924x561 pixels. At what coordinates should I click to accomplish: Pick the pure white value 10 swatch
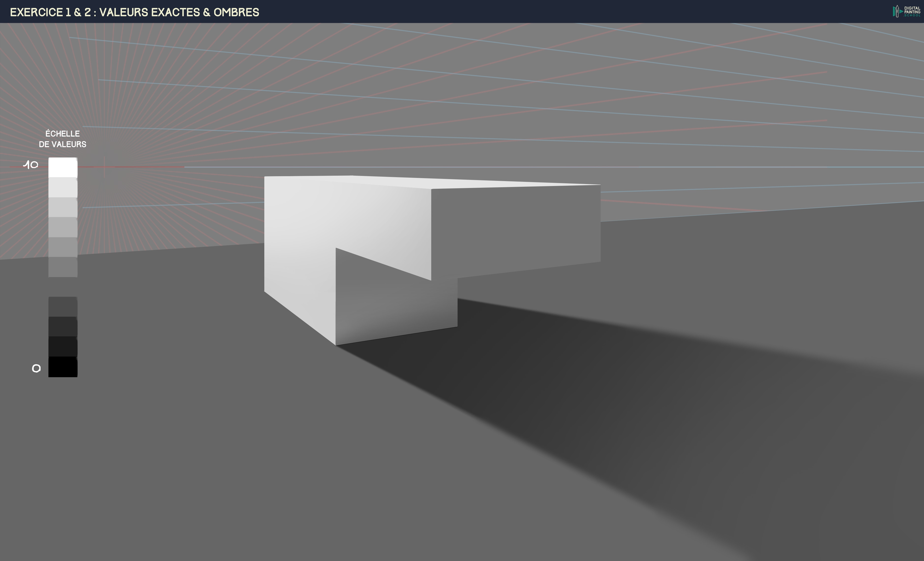pos(63,167)
